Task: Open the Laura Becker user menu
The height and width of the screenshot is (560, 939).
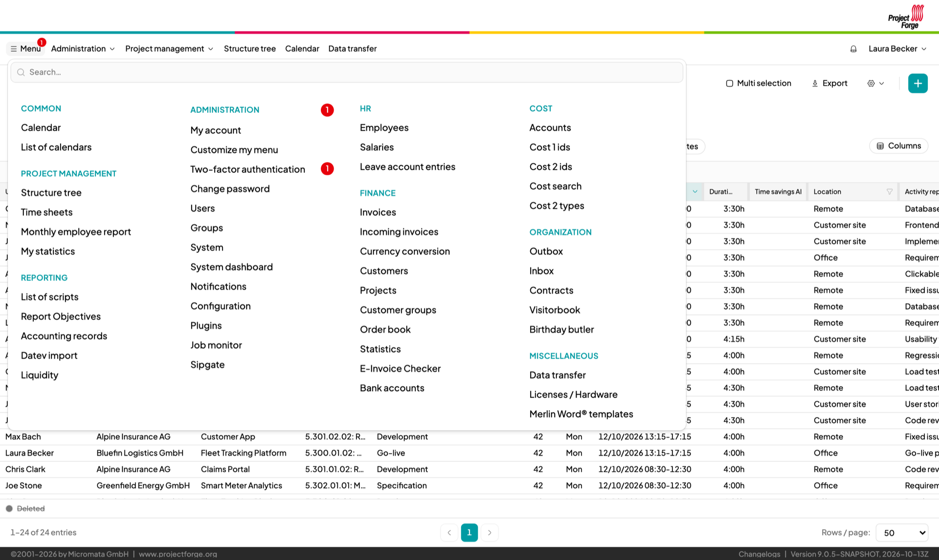Action: point(897,49)
